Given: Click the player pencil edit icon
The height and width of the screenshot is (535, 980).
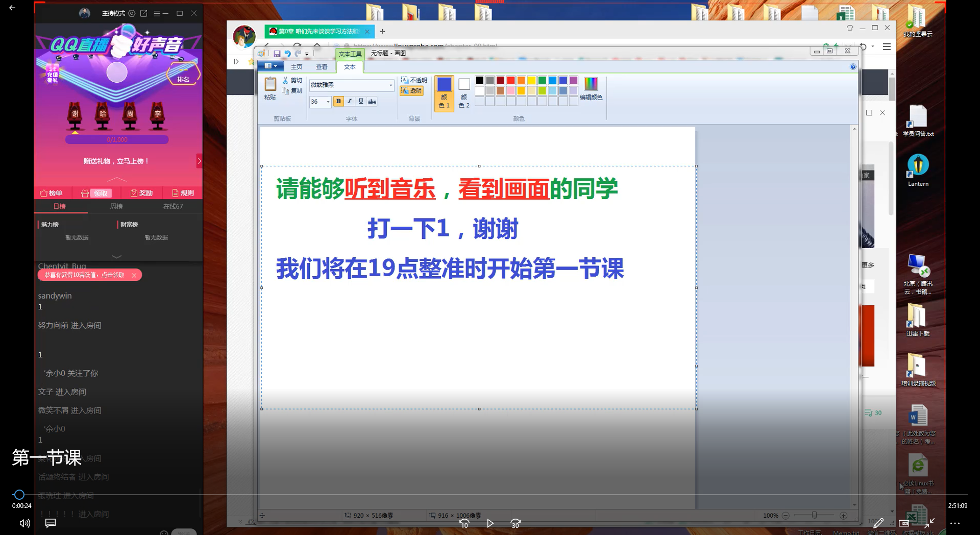Looking at the screenshot, I should point(878,523).
